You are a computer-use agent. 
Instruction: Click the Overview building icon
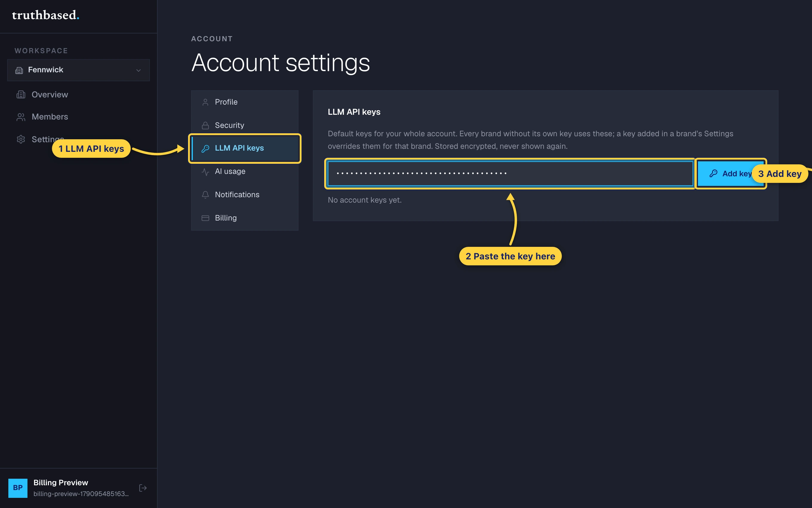21,95
